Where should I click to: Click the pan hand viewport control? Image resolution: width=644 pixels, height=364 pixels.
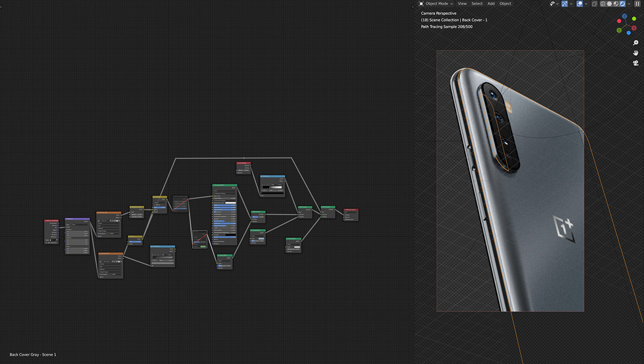636,53
